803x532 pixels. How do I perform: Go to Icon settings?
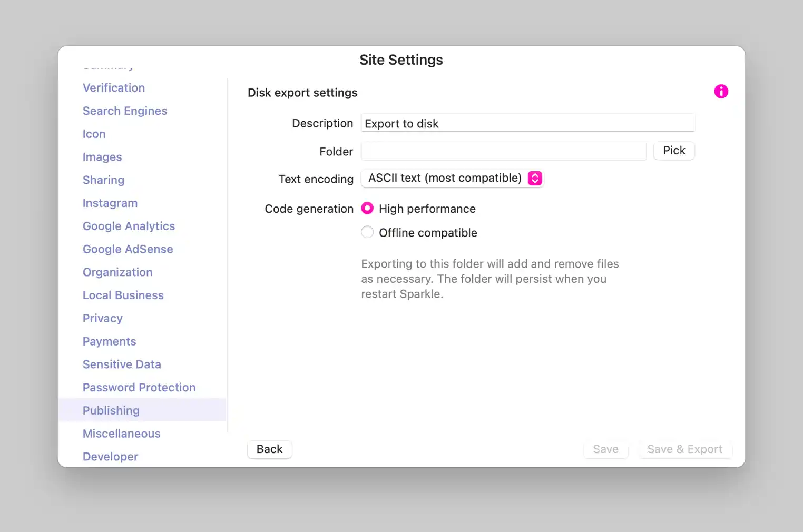click(94, 134)
